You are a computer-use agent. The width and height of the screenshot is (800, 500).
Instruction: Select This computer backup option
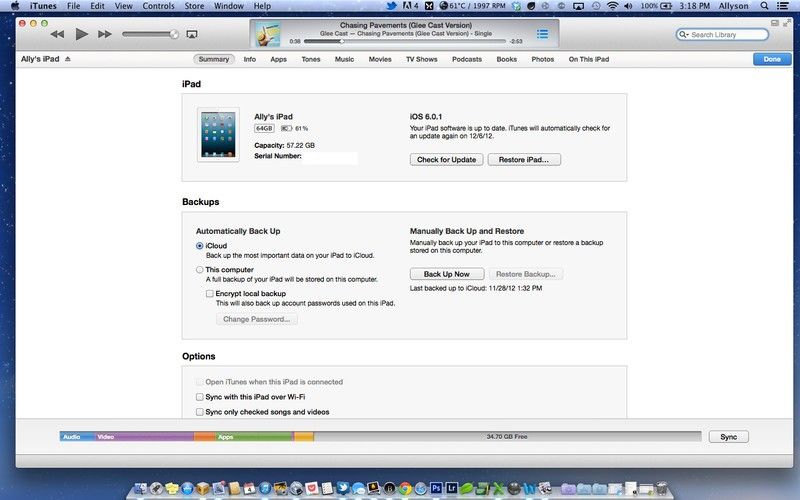(x=200, y=270)
